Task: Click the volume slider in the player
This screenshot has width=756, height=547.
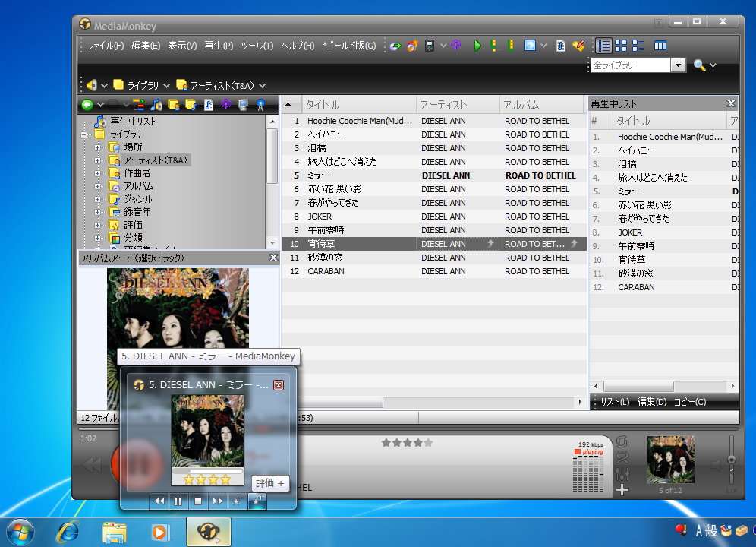Action: (x=732, y=459)
